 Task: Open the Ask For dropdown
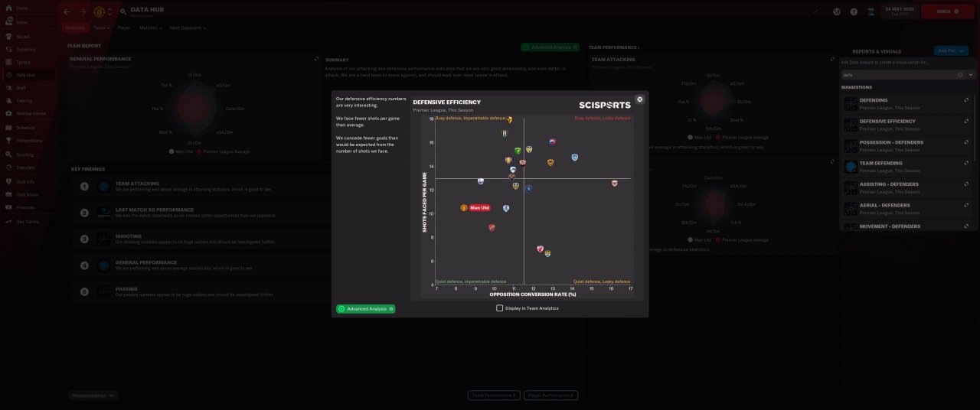point(951,50)
